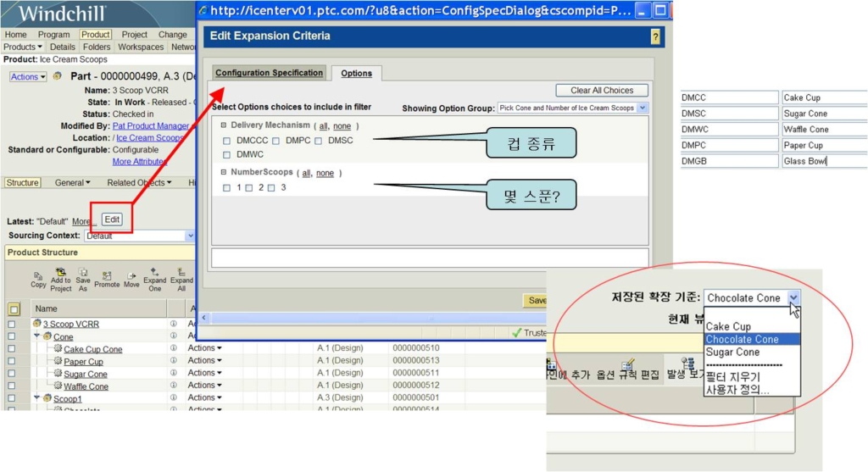Click part icon beside Scoop1
Image resolution: width=868 pixels, height=472 pixels.
coord(47,397)
